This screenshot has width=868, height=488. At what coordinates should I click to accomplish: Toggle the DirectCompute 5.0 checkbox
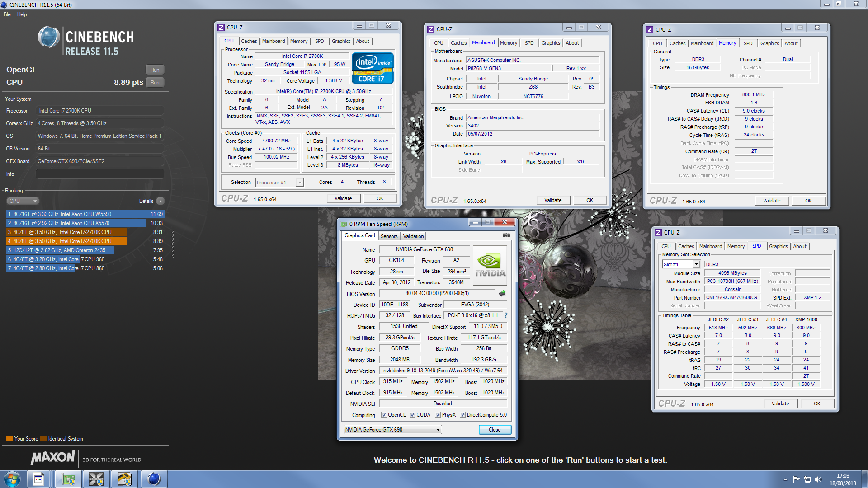coord(462,415)
